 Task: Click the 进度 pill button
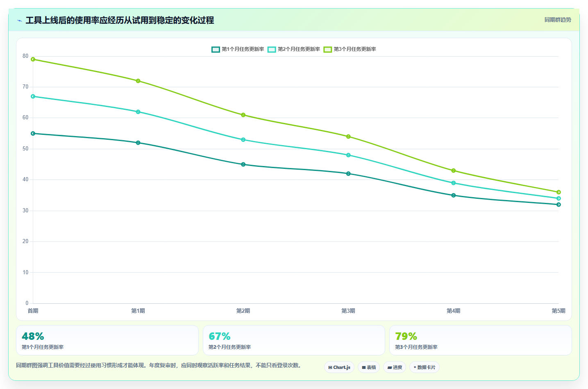point(395,367)
